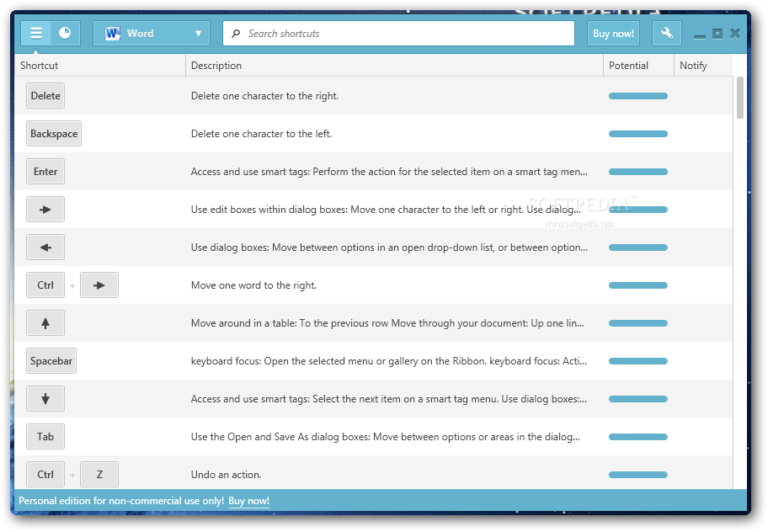
Task: Click the magnifier icon in search box
Action: (x=236, y=34)
